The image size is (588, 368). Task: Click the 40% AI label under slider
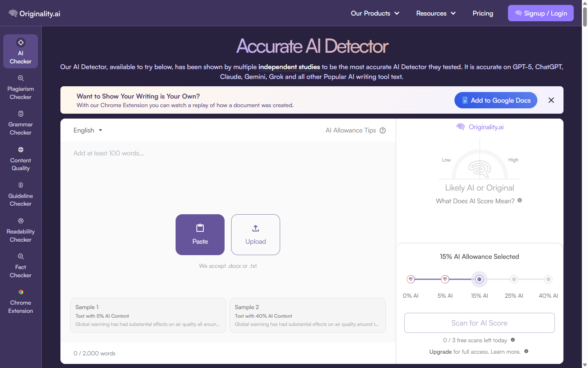point(548,296)
